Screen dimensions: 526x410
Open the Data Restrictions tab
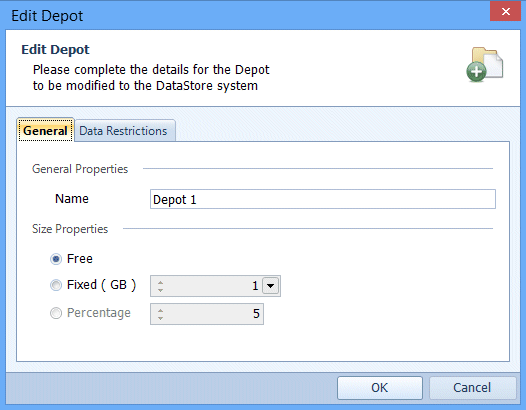coord(124,131)
